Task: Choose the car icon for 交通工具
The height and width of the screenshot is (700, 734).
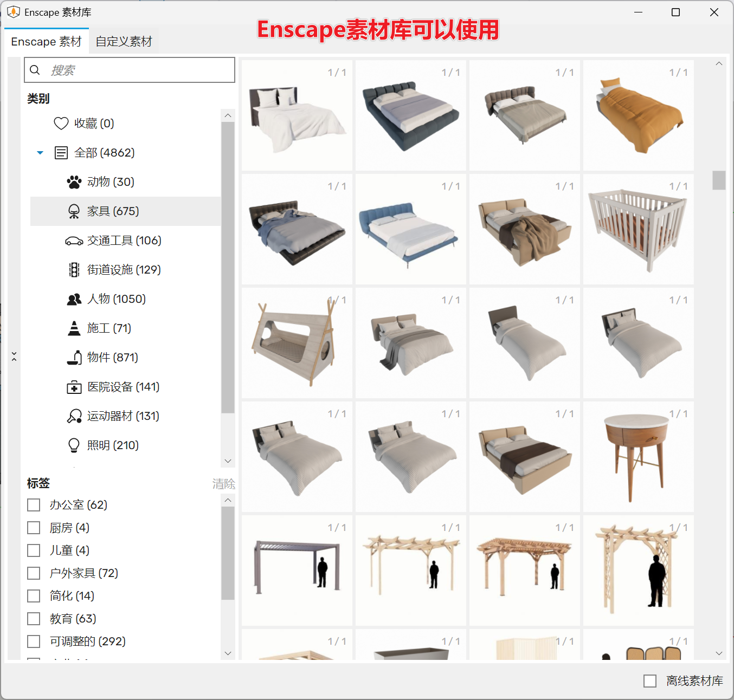Action: [x=74, y=241]
